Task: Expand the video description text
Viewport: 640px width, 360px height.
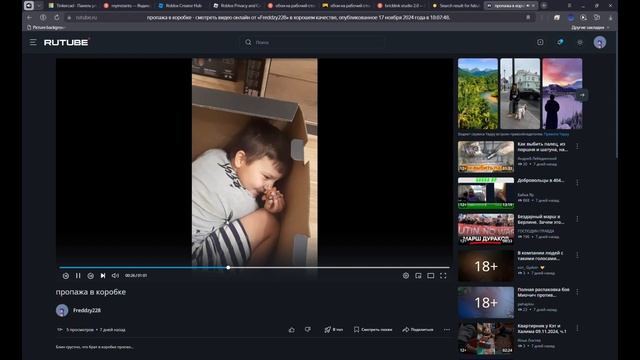Action: point(95,347)
